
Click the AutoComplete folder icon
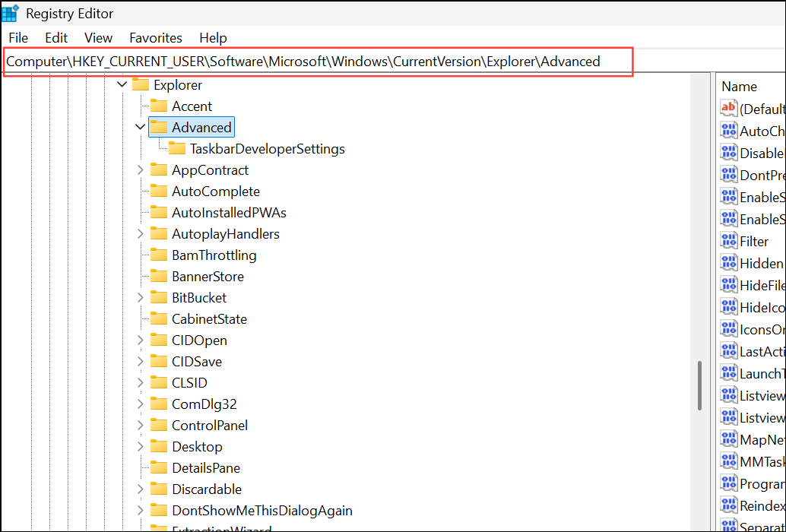coord(159,192)
